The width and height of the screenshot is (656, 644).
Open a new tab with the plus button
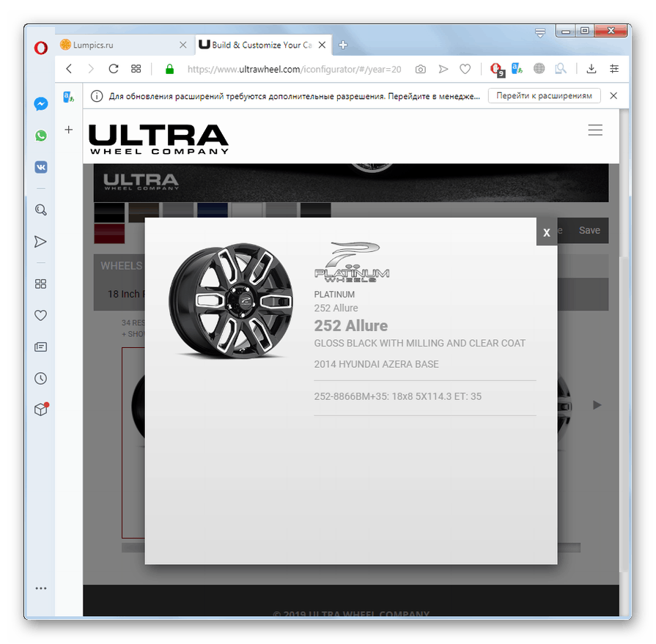342,45
